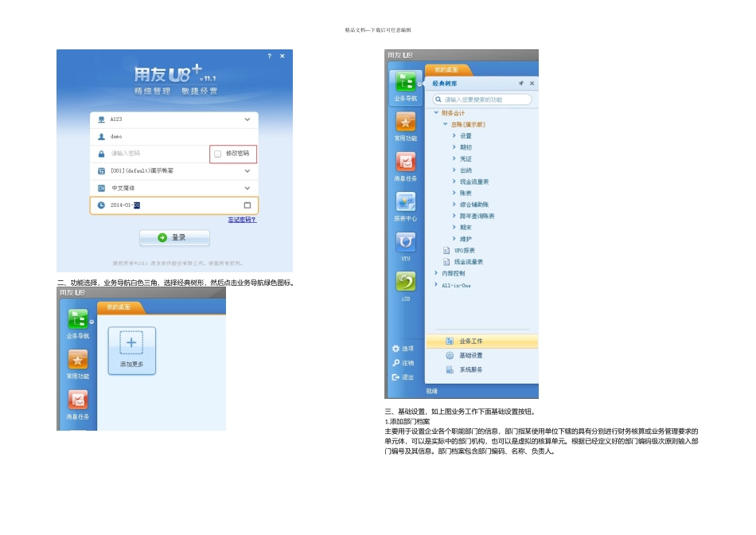The image size is (756, 535).
Task: Expand the 维护 tree node
Action: pyautogui.click(x=454, y=239)
